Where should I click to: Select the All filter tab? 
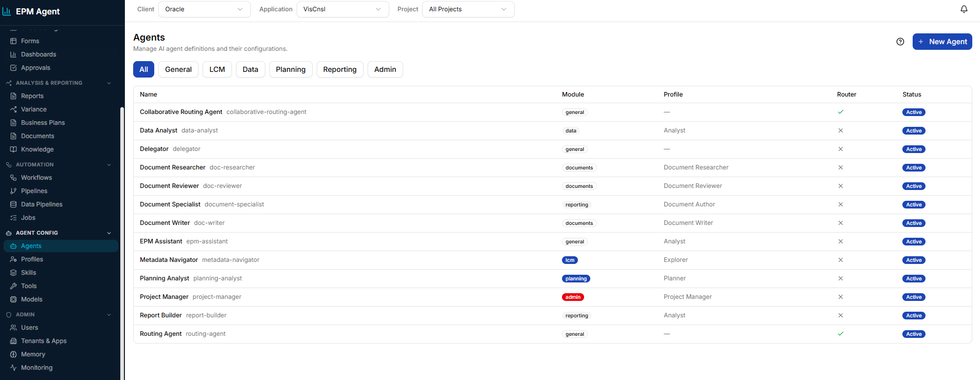(x=143, y=69)
